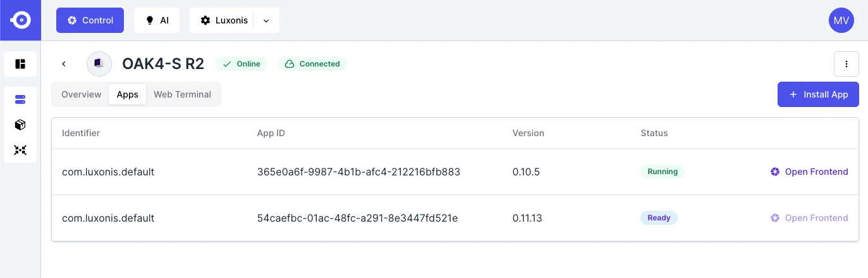The height and width of the screenshot is (278, 868).
Task: Select the devices icon in the sidebar
Action: [x=20, y=99]
